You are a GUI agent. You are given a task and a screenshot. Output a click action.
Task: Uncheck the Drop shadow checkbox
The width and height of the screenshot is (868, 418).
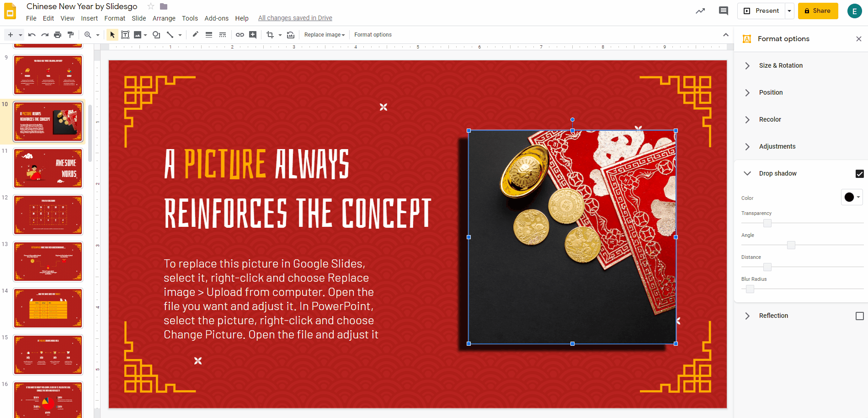[860, 174]
